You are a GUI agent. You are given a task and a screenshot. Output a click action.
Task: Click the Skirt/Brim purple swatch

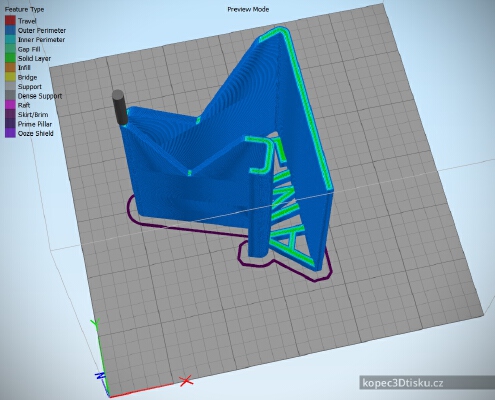tap(10, 114)
